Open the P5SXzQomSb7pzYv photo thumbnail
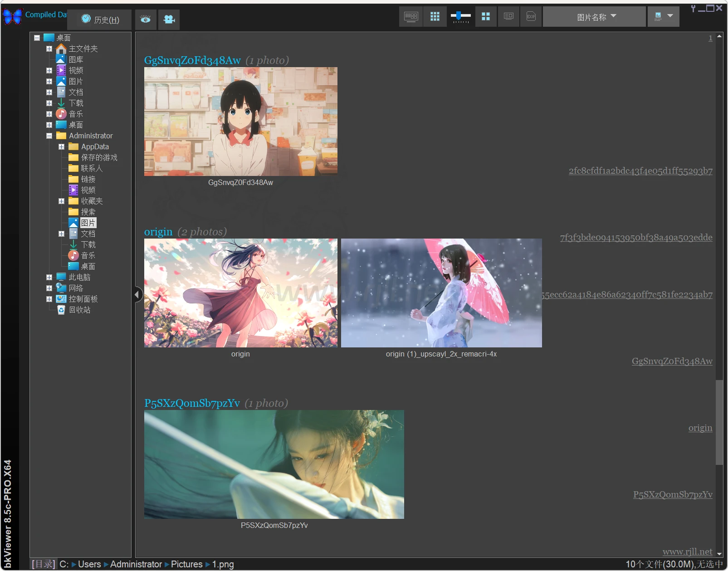 (274, 464)
